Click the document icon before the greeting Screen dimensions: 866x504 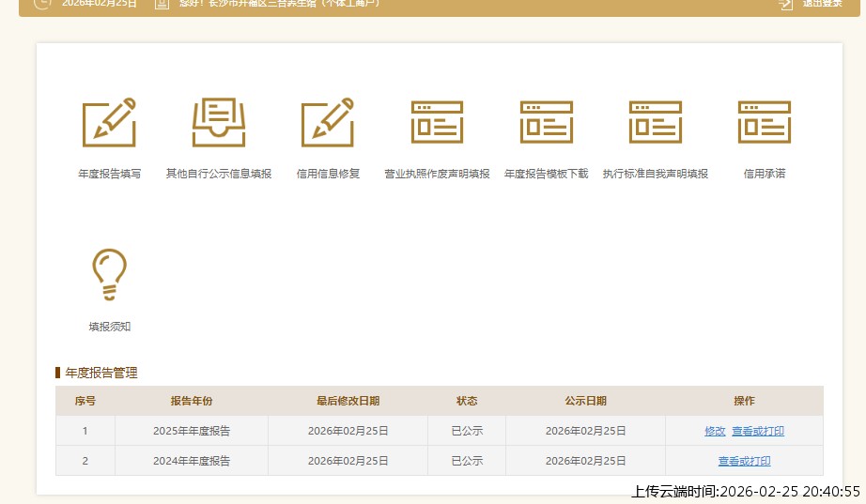[162, 5]
